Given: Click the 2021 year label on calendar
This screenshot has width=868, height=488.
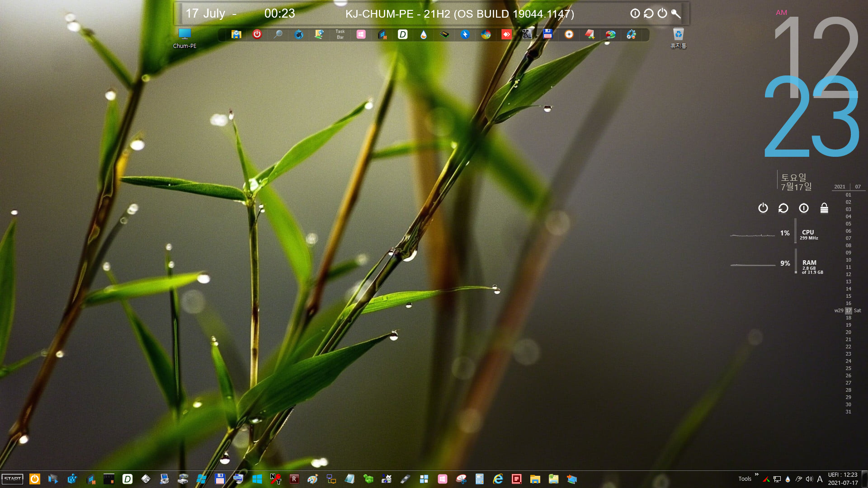Looking at the screenshot, I should pyautogui.click(x=840, y=187).
